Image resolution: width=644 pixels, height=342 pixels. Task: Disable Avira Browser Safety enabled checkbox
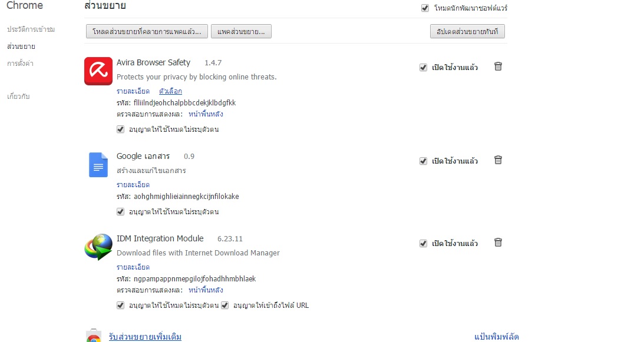coord(423,67)
